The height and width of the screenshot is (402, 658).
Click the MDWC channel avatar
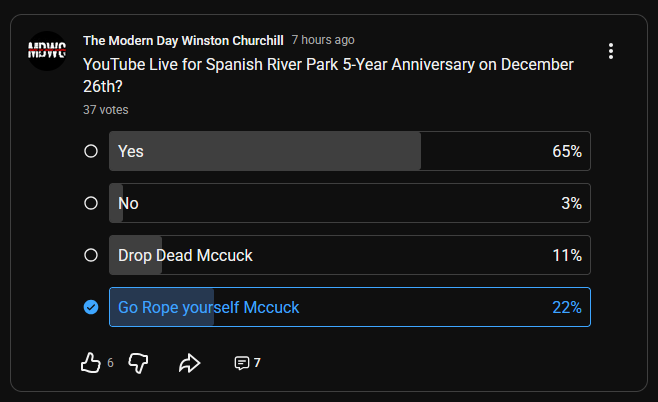(47, 51)
